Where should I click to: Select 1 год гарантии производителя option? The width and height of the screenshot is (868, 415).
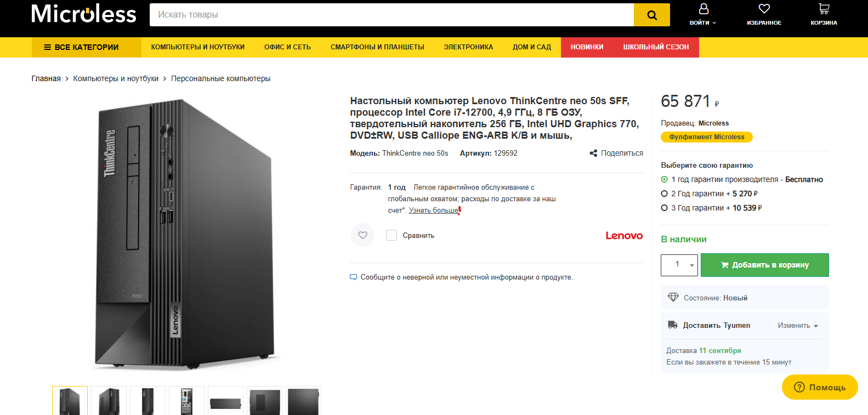pos(664,179)
